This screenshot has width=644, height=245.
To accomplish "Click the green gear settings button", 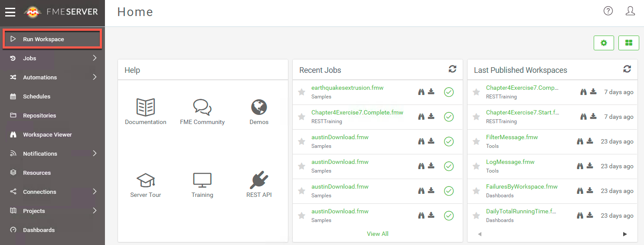I will point(604,43).
